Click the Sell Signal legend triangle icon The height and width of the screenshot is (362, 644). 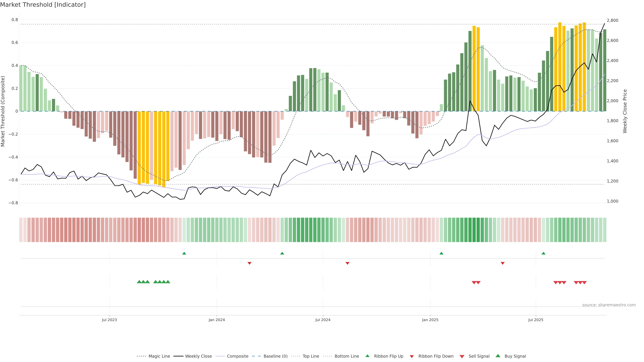(x=462, y=356)
